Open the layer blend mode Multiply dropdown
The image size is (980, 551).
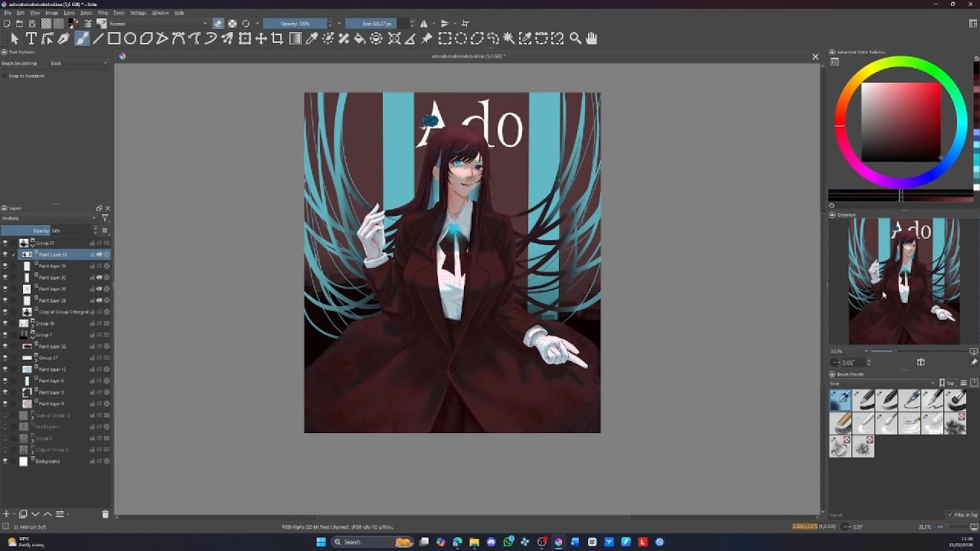[49, 219]
